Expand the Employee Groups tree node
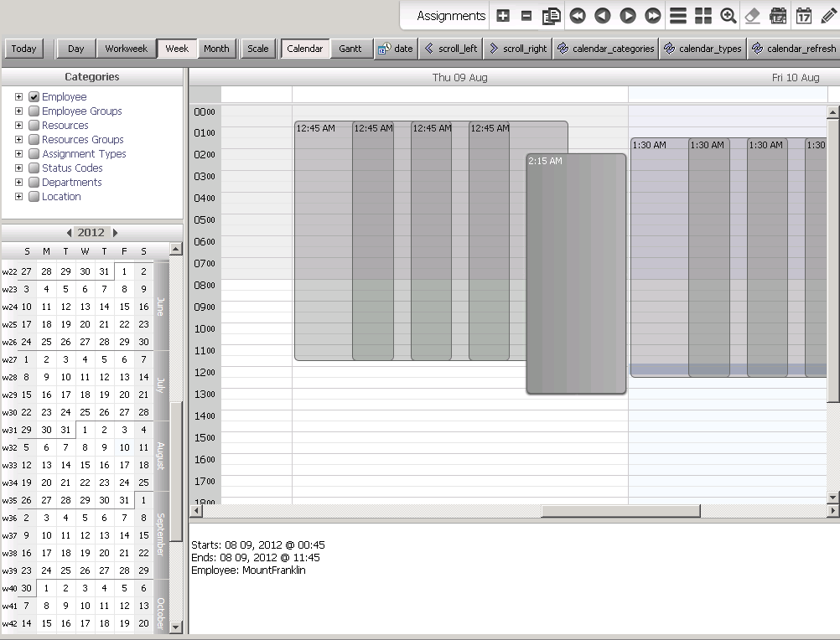The width and height of the screenshot is (840, 640). point(18,111)
